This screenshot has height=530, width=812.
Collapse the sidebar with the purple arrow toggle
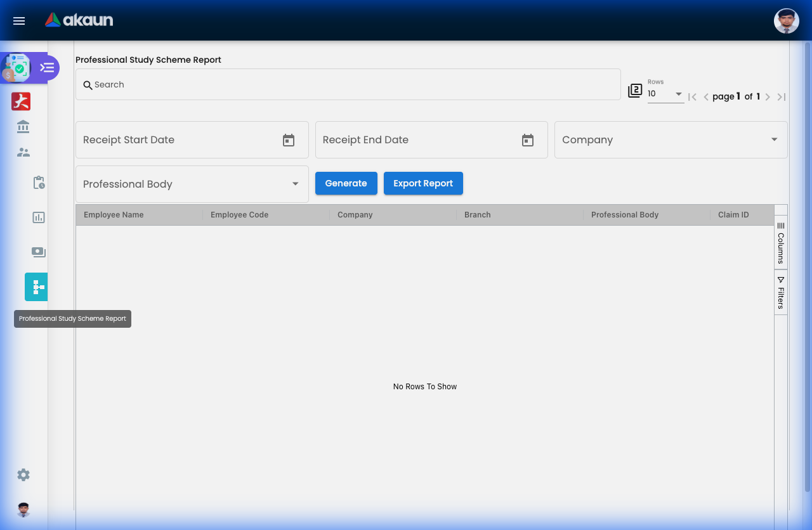pos(48,67)
